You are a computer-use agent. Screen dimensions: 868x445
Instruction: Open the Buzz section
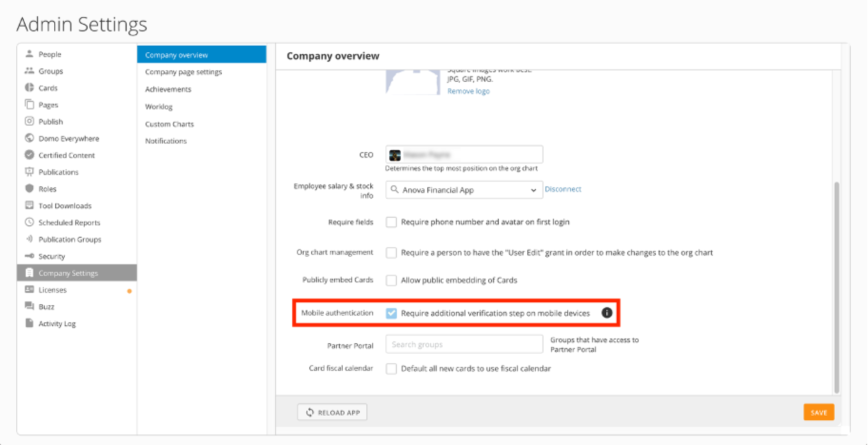[46, 307]
